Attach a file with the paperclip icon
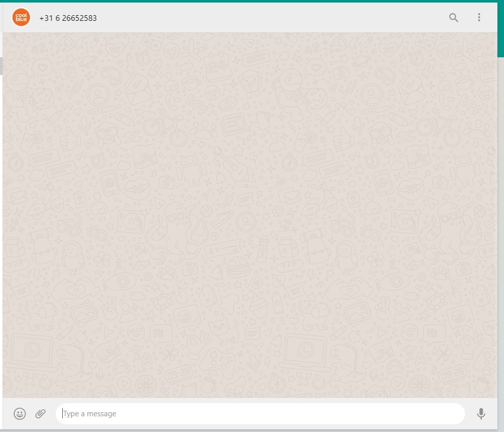This screenshot has width=504, height=432. (x=41, y=414)
